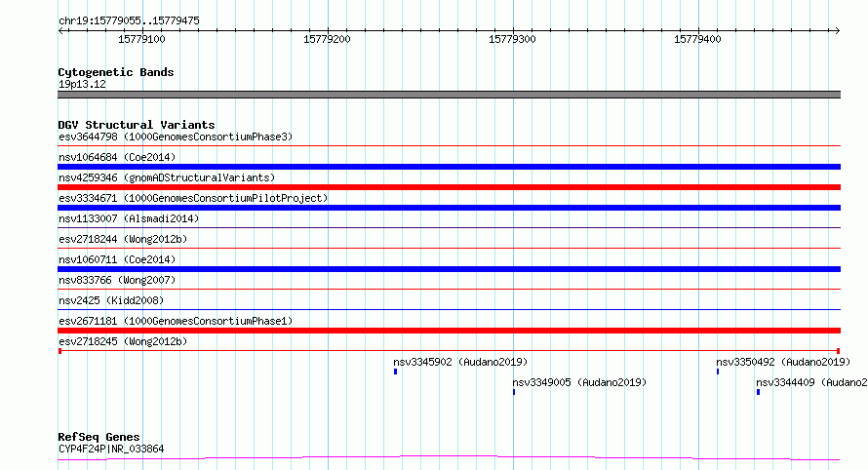Open the nsv3345902 (Audano2019) variant label
The width and height of the screenshot is (868, 470).
tap(460, 362)
